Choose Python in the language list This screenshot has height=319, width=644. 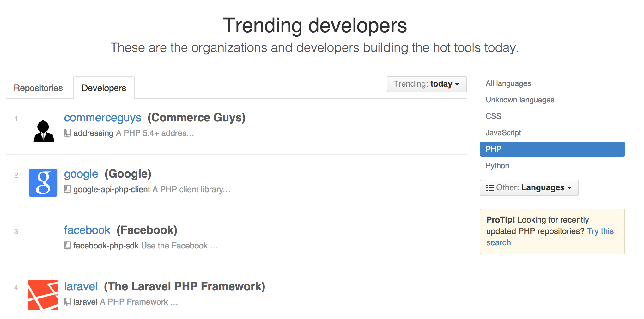coord(497,166)
